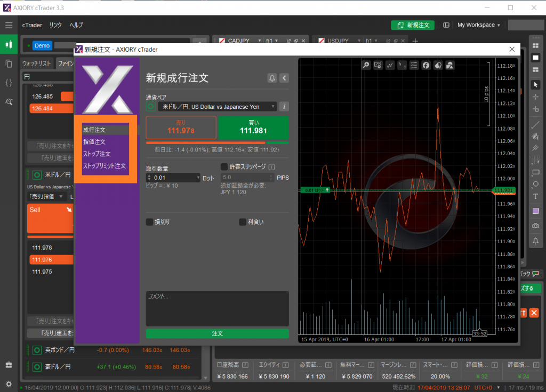Toggle the 英ポンド/円 symbol icon
This screenshot has width=546, height=392.
point(37,350)
